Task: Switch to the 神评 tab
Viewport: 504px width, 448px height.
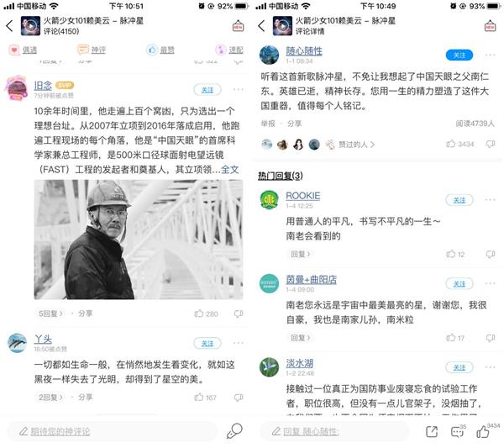Action: click(x=92, y=50)
